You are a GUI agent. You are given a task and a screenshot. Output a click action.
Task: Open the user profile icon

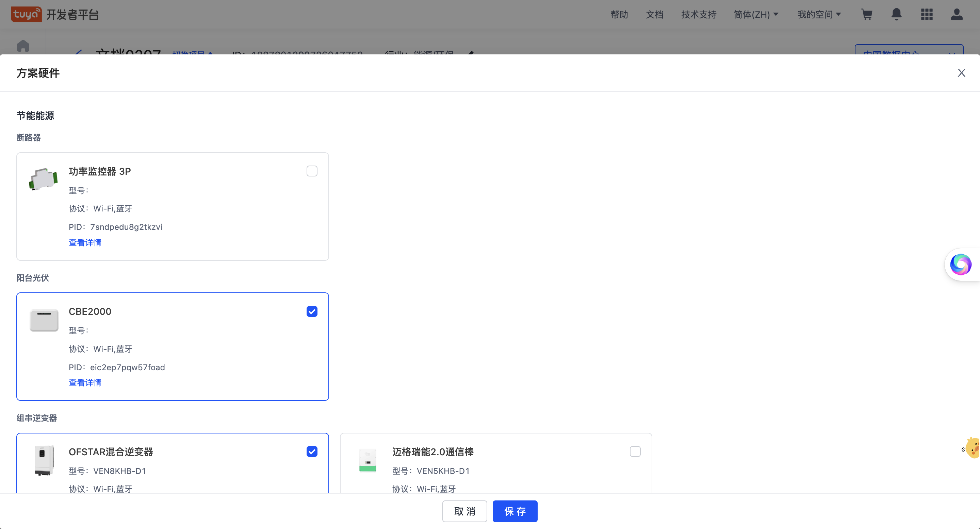tap(957, 14)
